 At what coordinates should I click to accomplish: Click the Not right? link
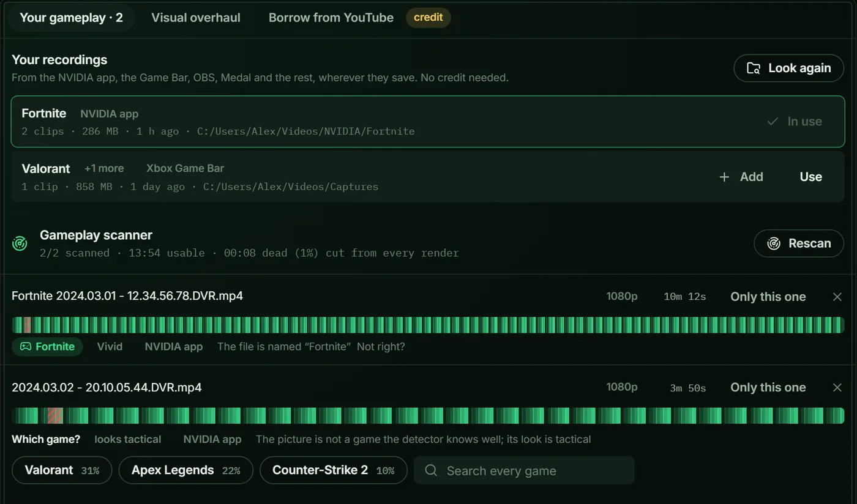coord(381,347)
